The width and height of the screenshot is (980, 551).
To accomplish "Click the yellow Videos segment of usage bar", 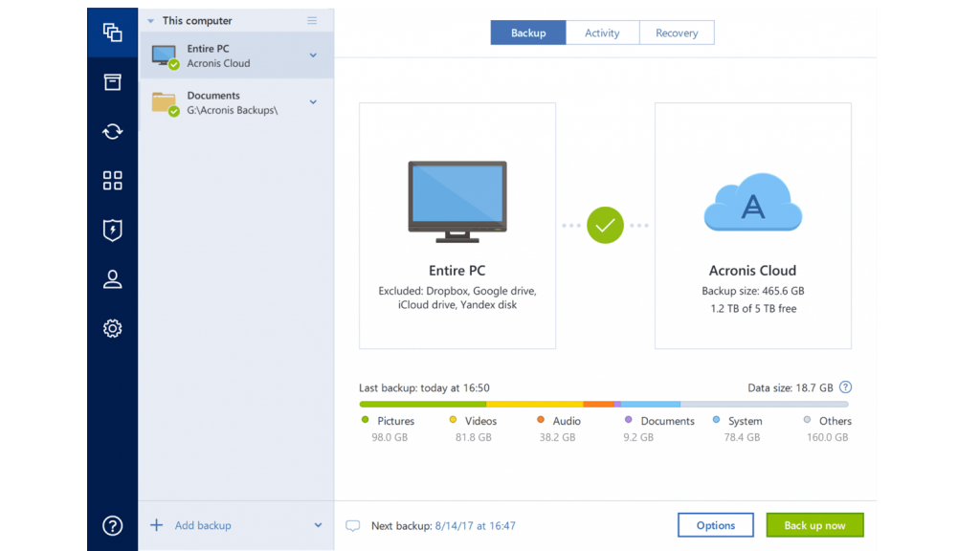I will (x=535, y=405).
